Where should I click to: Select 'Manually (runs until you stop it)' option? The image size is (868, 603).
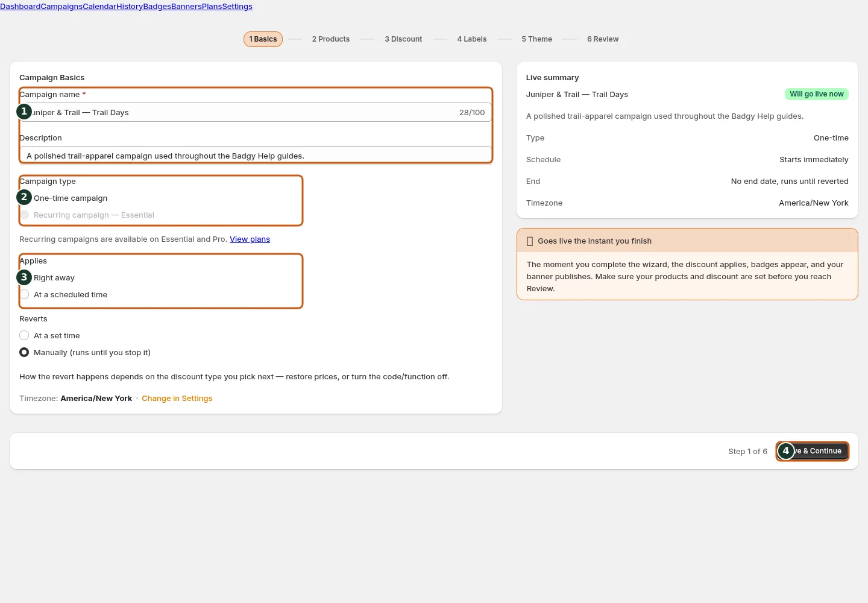(x=24, y=352)
